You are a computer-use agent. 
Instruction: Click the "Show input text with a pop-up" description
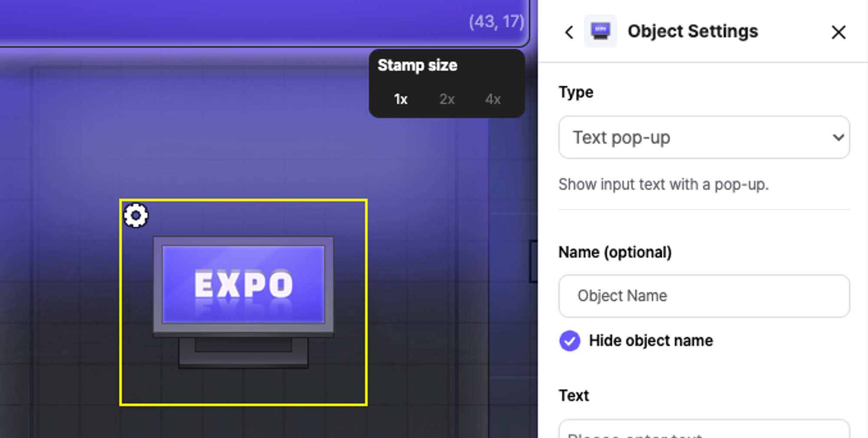[663, 184]
